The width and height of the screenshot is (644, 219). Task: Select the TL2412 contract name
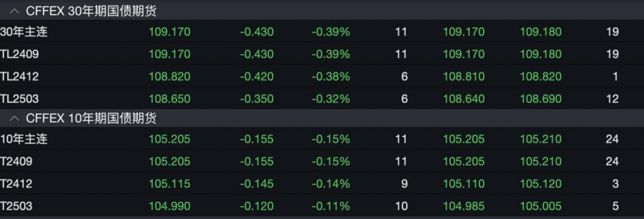[19, 76]
